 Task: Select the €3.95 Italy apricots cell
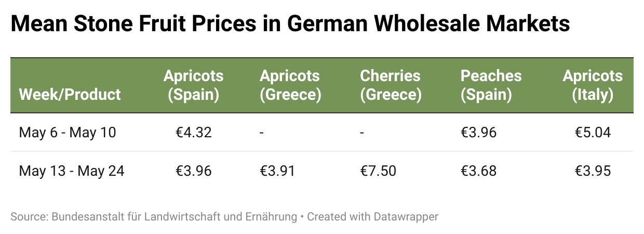(593, 171)
